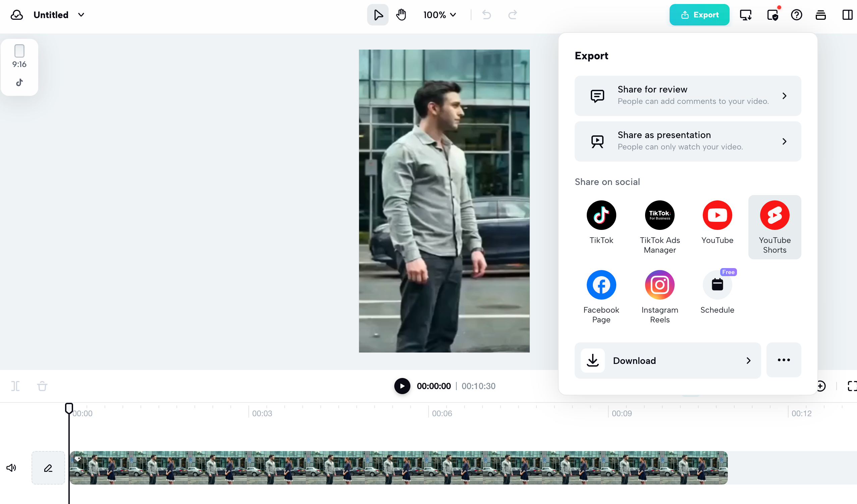The height and width of the screenshot is (504, 857).
Task: Click the content check shield icon with notification
Action: 773,15
